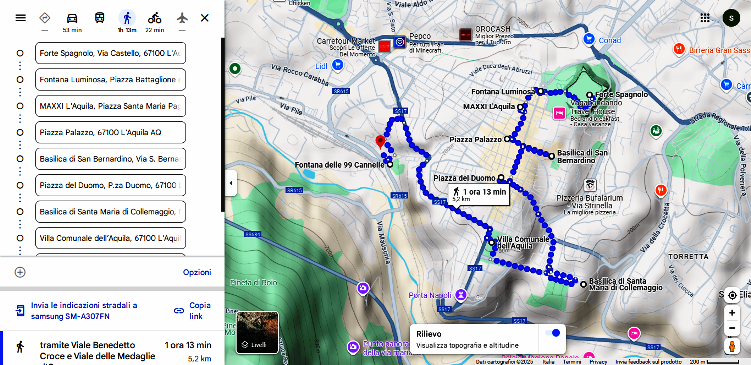The width and height of the screenshot is (751, 365).
Task: Select the walking mode tab
Action: 127,18
